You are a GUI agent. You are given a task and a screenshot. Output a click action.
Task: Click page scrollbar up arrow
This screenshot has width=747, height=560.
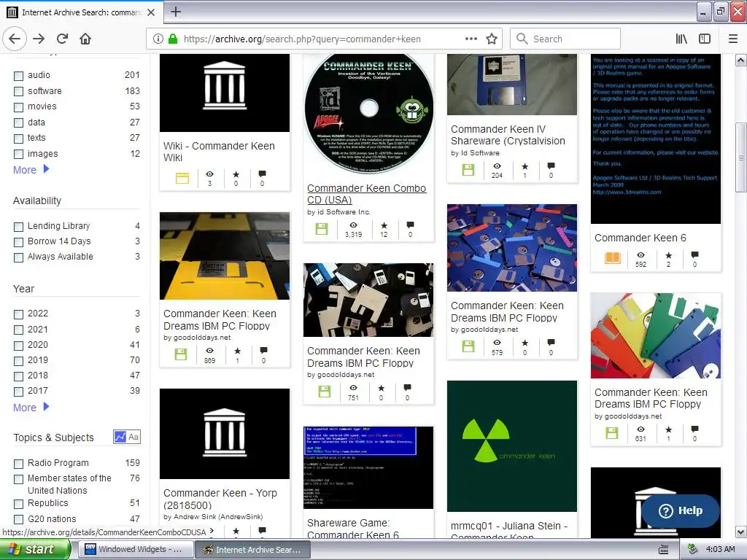click(x=740, y=60)
